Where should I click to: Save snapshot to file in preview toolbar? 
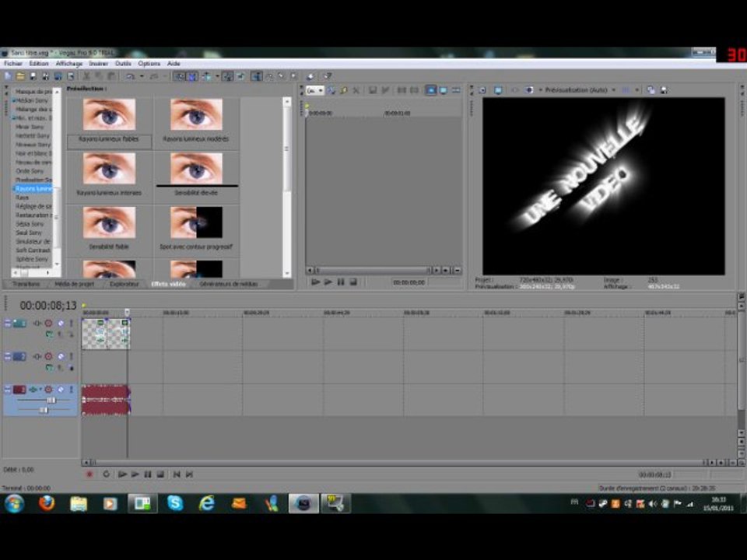[x=664, y=89]
